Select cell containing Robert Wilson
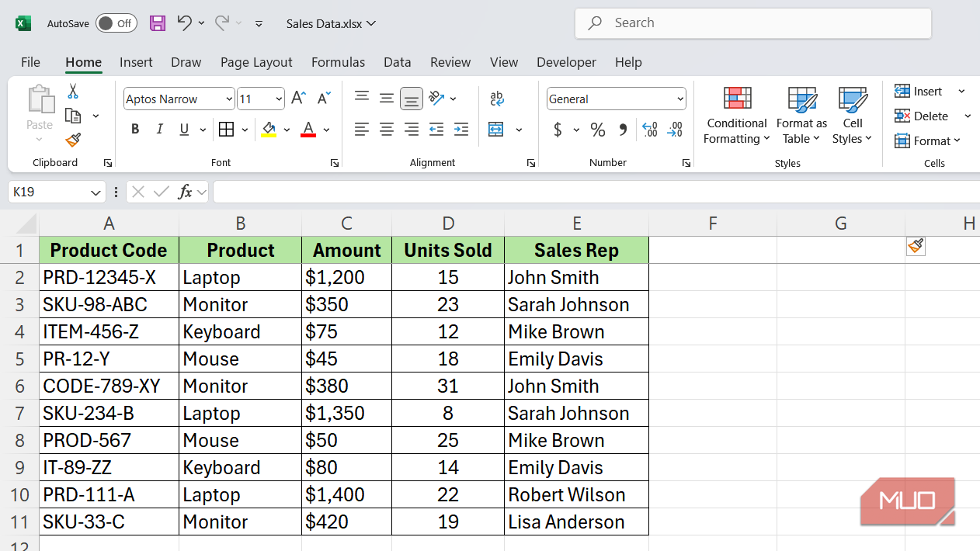 coord(576,494)
